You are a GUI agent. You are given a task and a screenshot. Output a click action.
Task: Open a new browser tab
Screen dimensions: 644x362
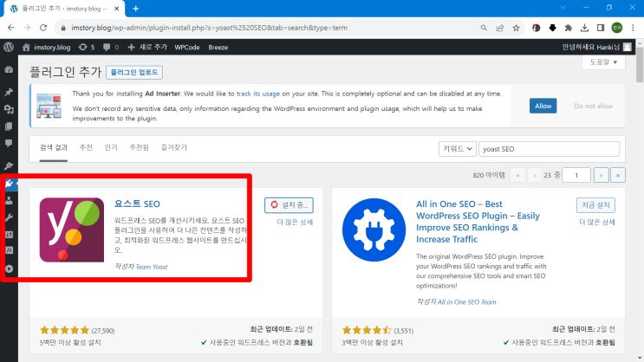coord(135,8)
